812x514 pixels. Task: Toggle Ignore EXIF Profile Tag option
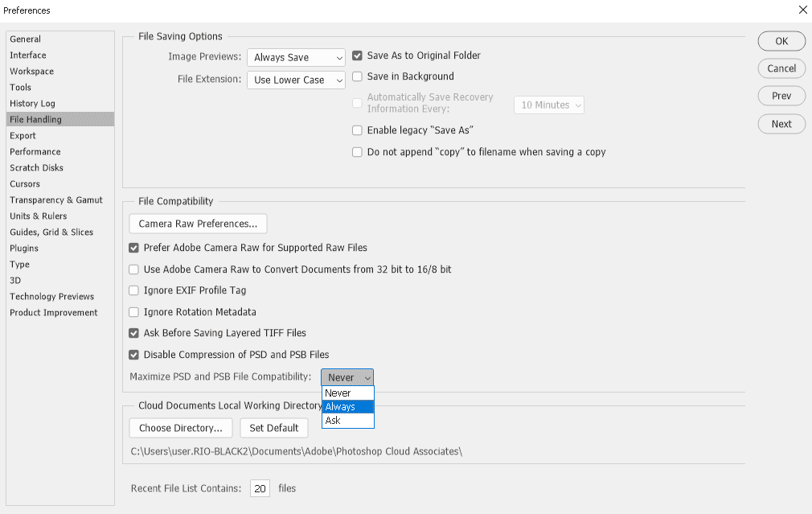(x=134, y=290)
